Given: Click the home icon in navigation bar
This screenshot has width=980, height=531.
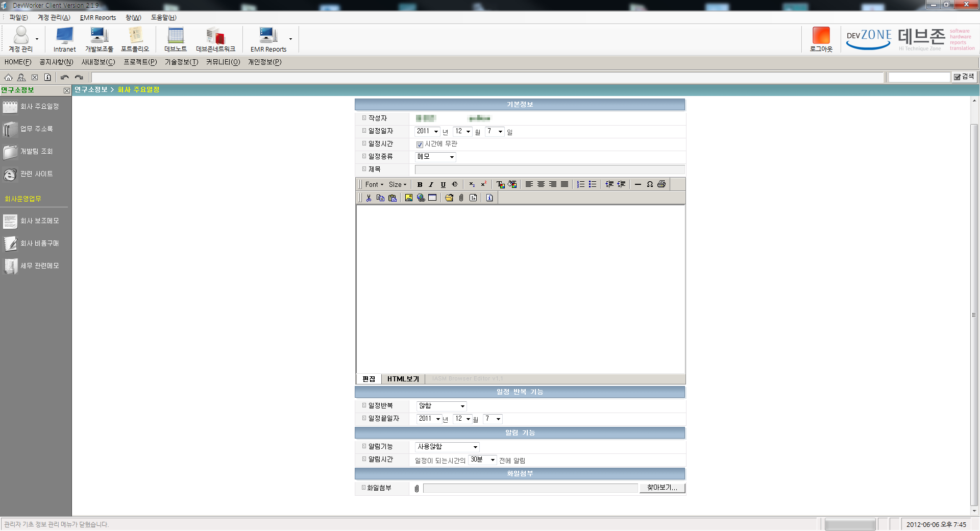Looking at the screenshot, I should click(x=8, y=78).
